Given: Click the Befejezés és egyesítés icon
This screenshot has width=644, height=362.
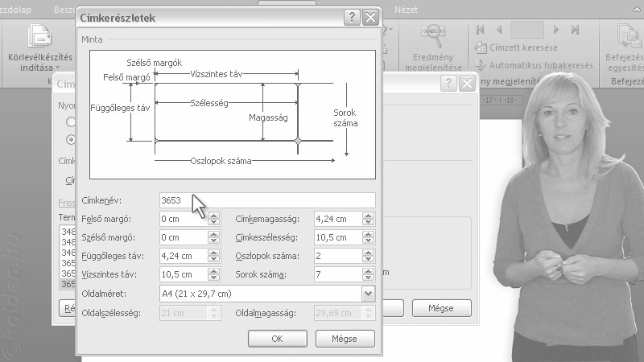Looking at the screenshot, I should click(x=628, y=37).
